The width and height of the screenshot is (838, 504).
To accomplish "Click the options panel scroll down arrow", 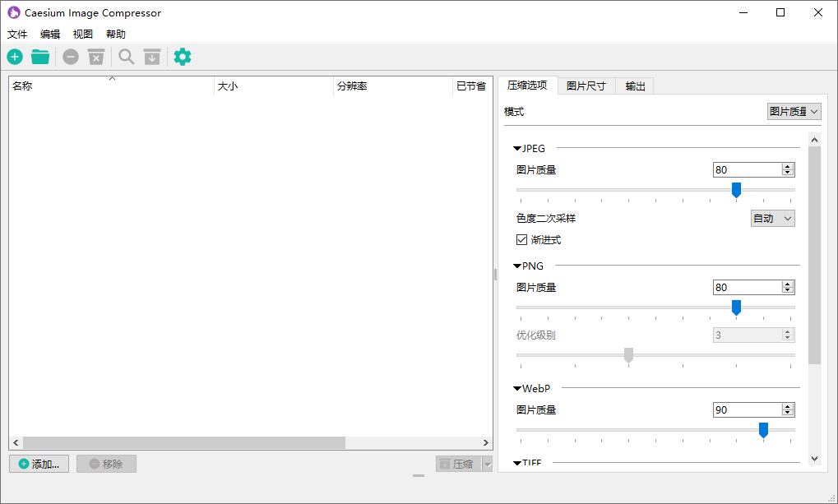I will [814, 459].
